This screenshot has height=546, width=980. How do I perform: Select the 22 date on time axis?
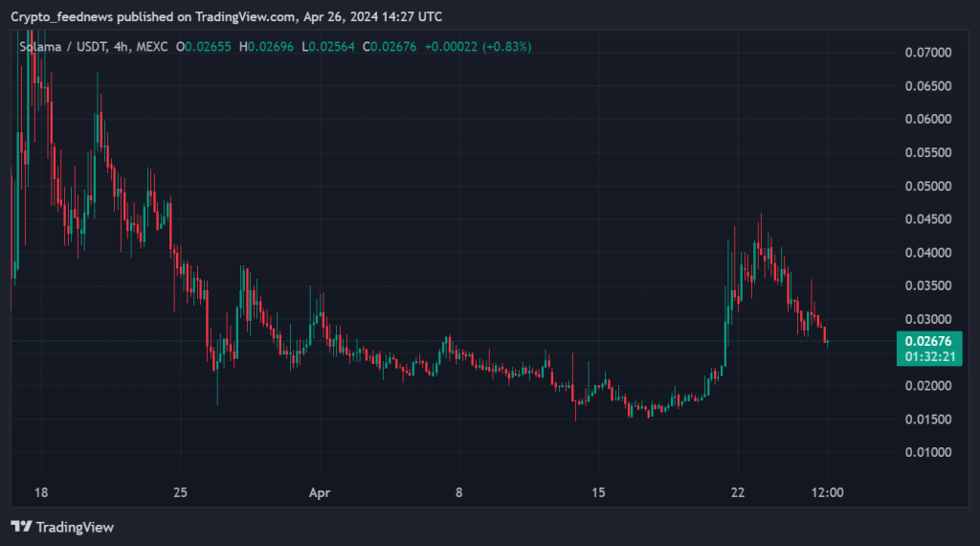(x=738, y=492)
